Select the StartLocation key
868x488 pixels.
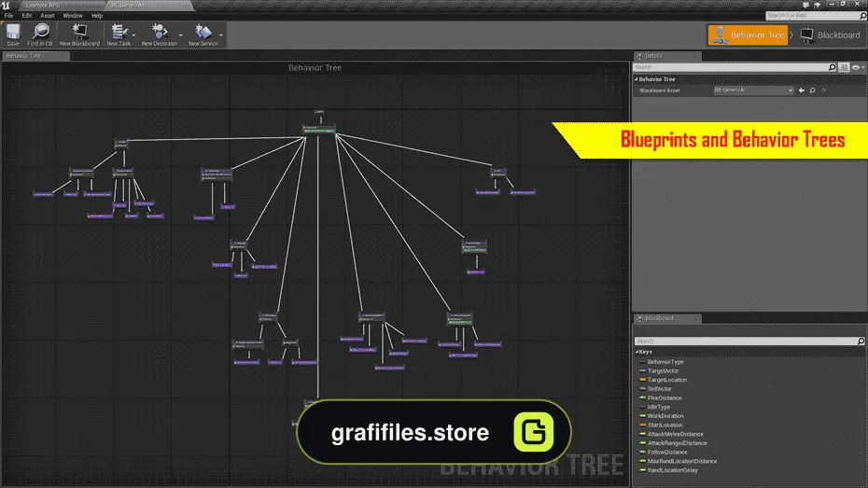click(665, 425)
